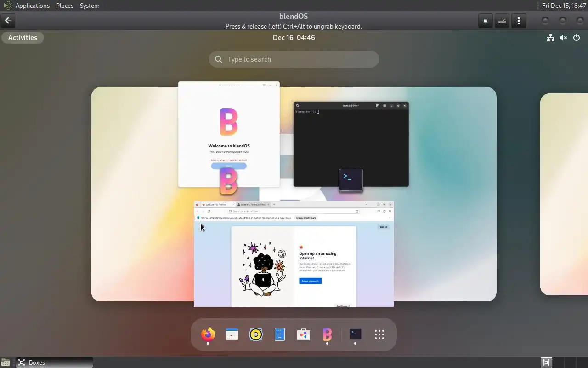Launch the Software store from the dock
The image size is (588, 368).
pos(304,334)
